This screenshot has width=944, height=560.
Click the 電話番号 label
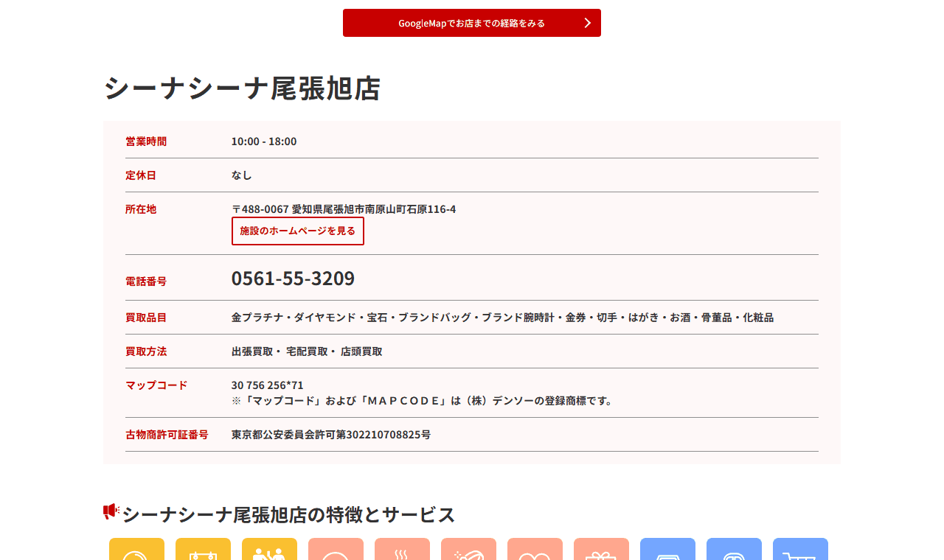(x=146, y=281)
